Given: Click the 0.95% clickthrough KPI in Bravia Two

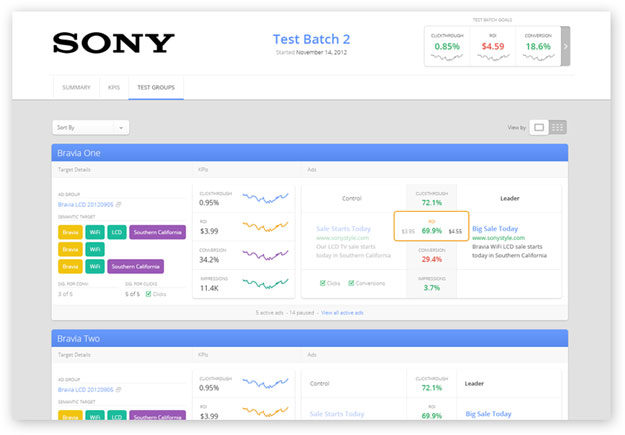Looking at the screenshot, I should [209, 388].
